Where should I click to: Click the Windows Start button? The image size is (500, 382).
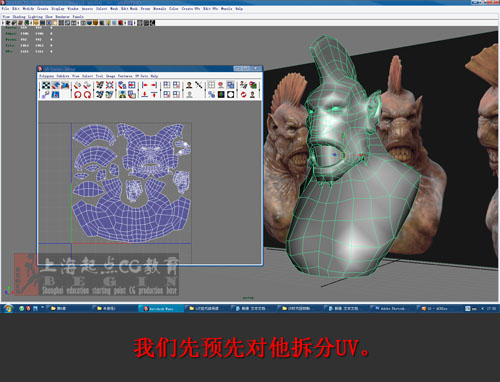click(8, 308)
